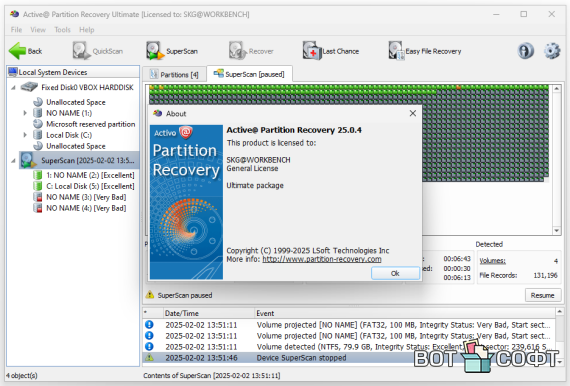Screen dimensions: 570x386
Task: Click the green Back arrow icon
Action: pos(17,51)
